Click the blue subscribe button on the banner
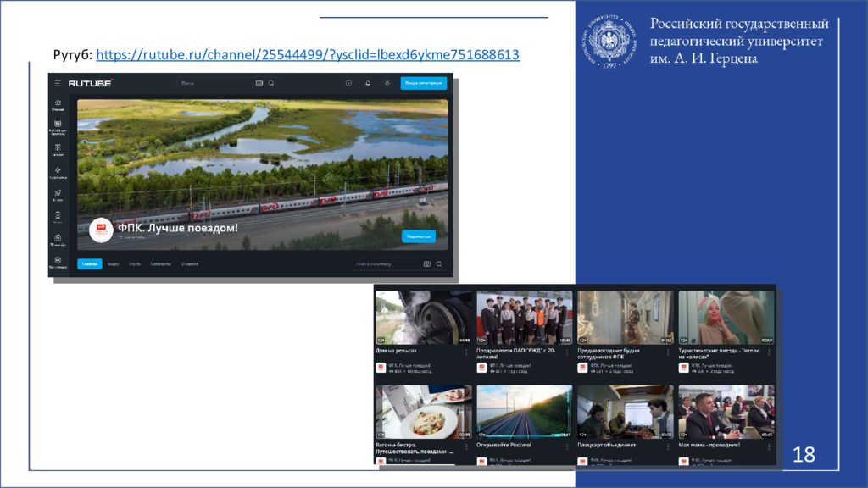 coord(419,236)
